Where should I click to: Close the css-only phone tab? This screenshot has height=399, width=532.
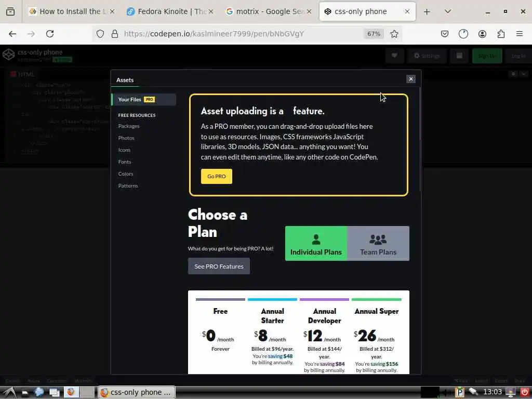point(407,11)
